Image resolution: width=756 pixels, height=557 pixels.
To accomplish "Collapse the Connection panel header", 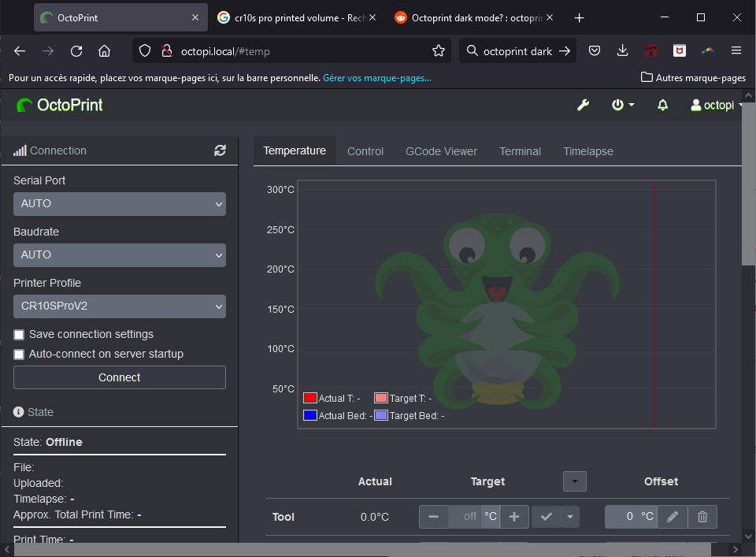I will click(57, 150).
